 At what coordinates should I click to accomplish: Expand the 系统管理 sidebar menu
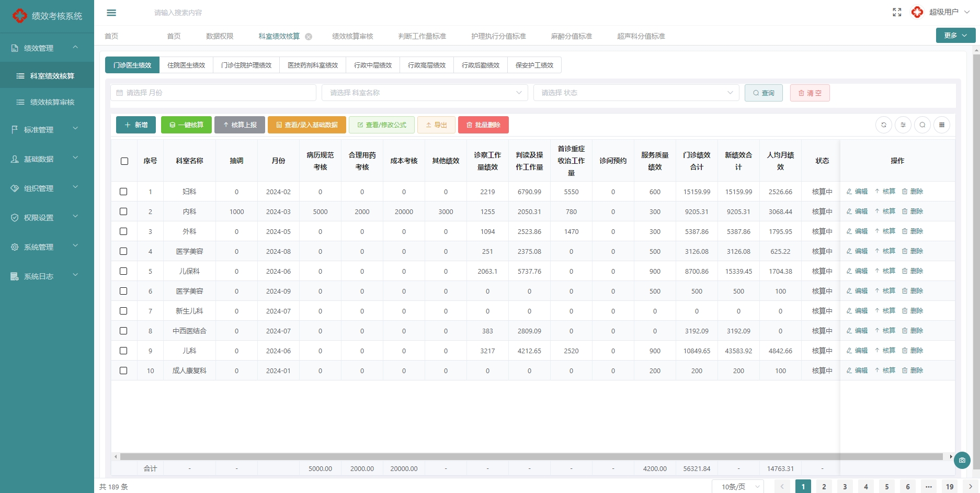47,246
